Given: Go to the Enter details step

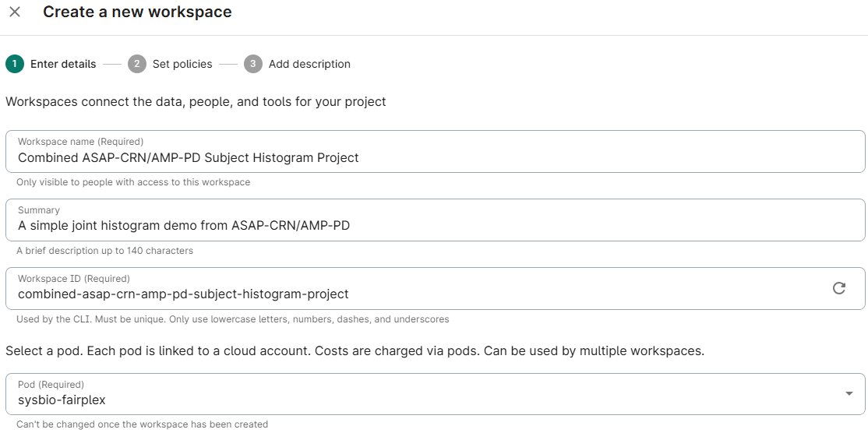Looking at the screenshot, I should pos(63,64).
